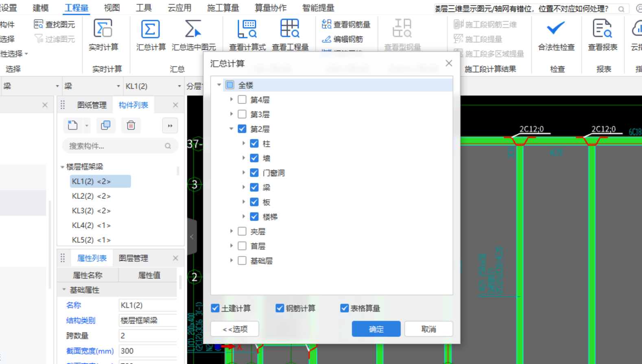Expand the 门窗洞 node arrow
This screenshot has height=364, width=642.
tap(243, 173)
